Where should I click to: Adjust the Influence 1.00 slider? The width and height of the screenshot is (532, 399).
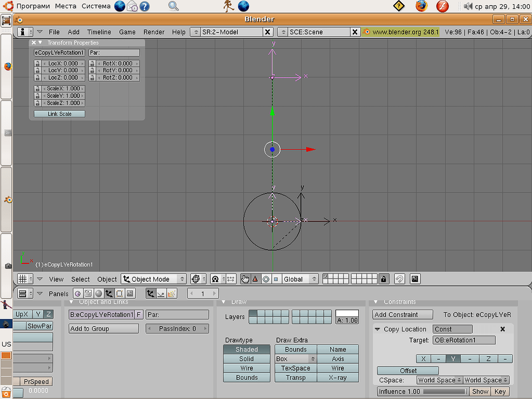click(423, 392)
